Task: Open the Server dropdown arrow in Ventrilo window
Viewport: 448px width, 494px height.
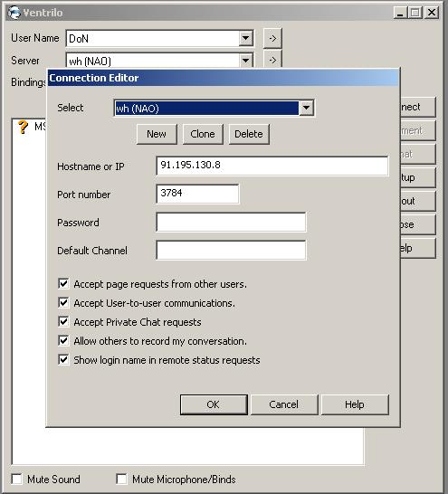Action: [246, 60]
